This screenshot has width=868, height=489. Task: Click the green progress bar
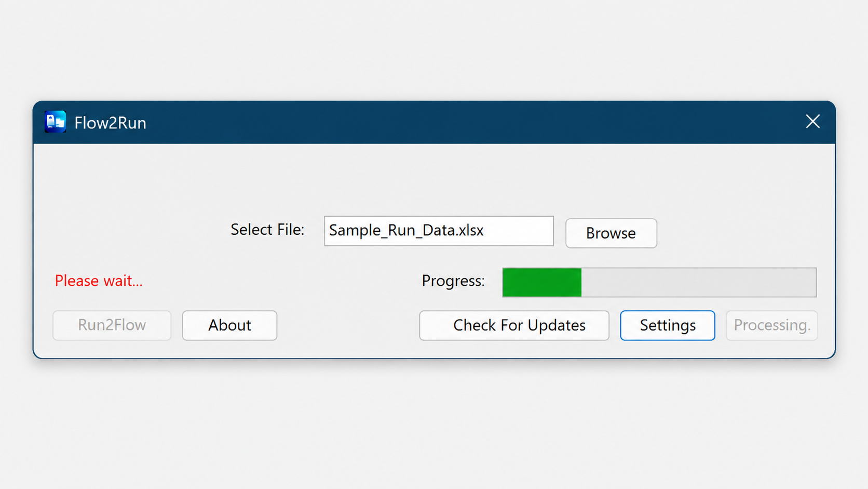point(659,282)
